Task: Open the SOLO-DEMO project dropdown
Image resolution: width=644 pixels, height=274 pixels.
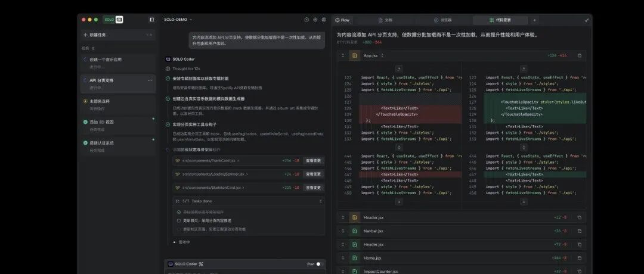Action: pyautogui.click(x=178, y=19)
